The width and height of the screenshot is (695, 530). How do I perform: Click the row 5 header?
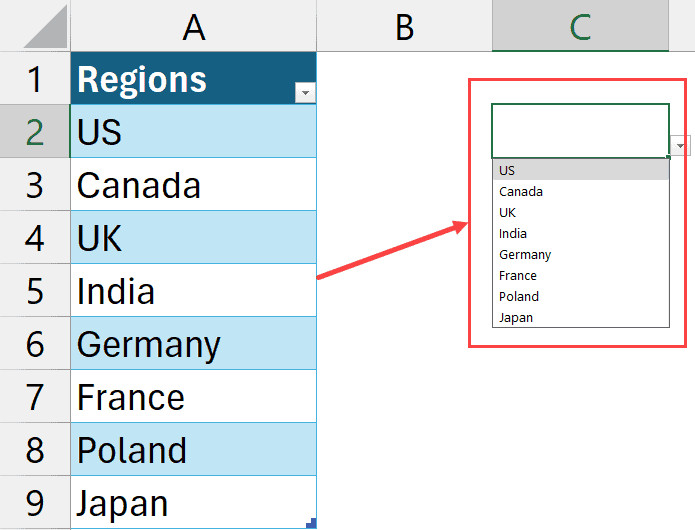35,291
